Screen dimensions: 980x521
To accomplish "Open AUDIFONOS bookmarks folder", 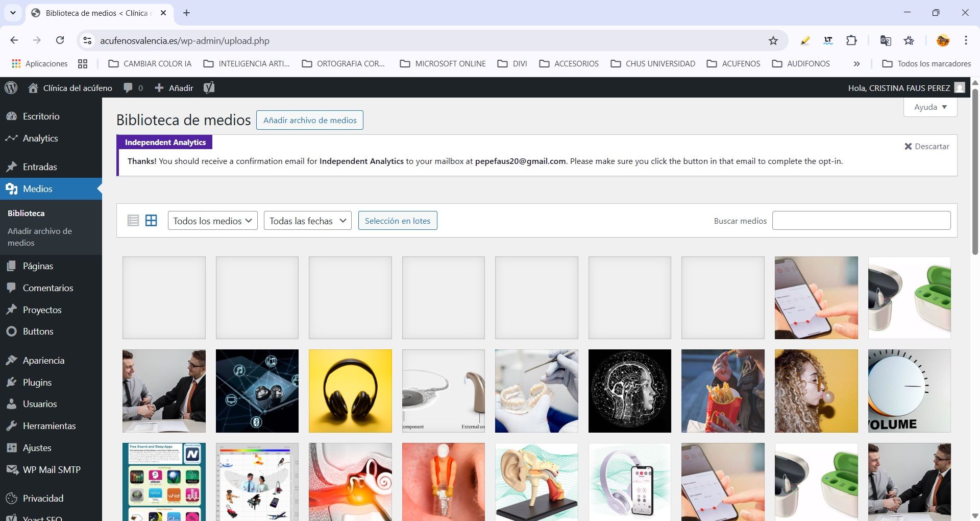I will coord(801,63).
